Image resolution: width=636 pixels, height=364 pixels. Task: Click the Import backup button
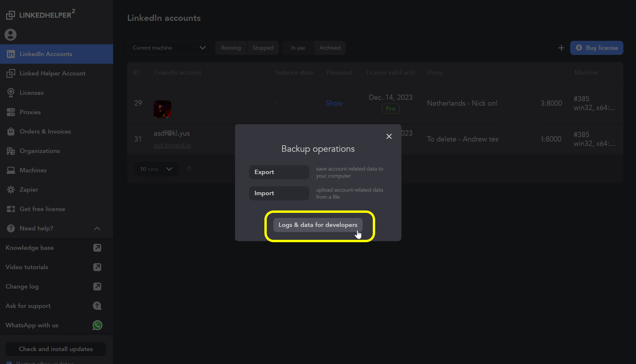click(x=279, y=193)
